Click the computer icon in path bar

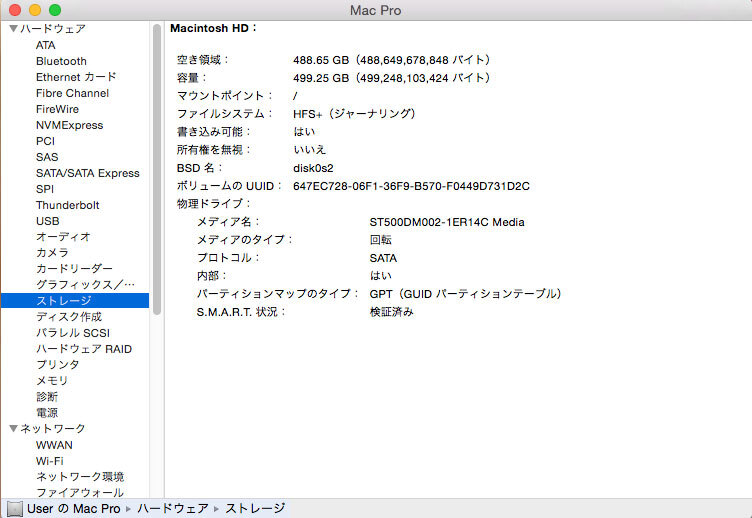pos(14,508)
